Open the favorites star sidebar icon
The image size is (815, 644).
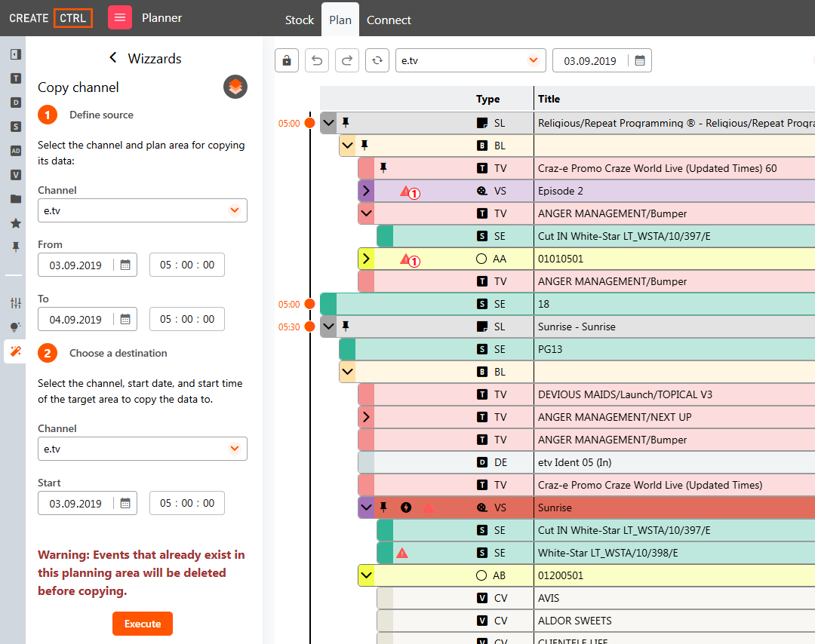pos(16,222)
